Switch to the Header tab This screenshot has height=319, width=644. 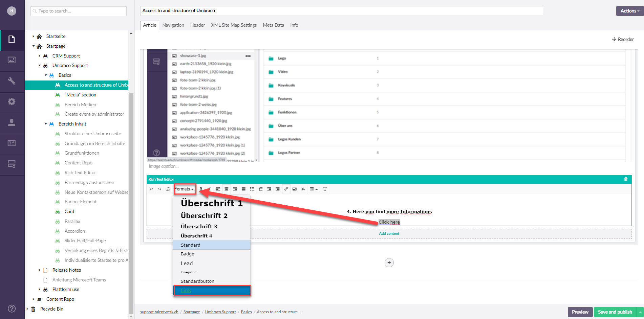coord(197,25)
